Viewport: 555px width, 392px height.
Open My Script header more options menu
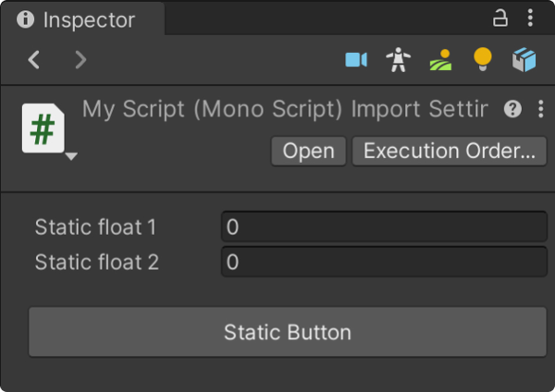pos(541,109)
